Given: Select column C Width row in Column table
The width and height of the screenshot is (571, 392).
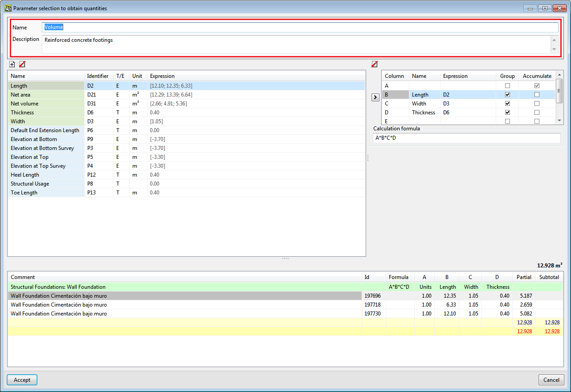Looking at the screenshot, I should click(x=469, y=104).
